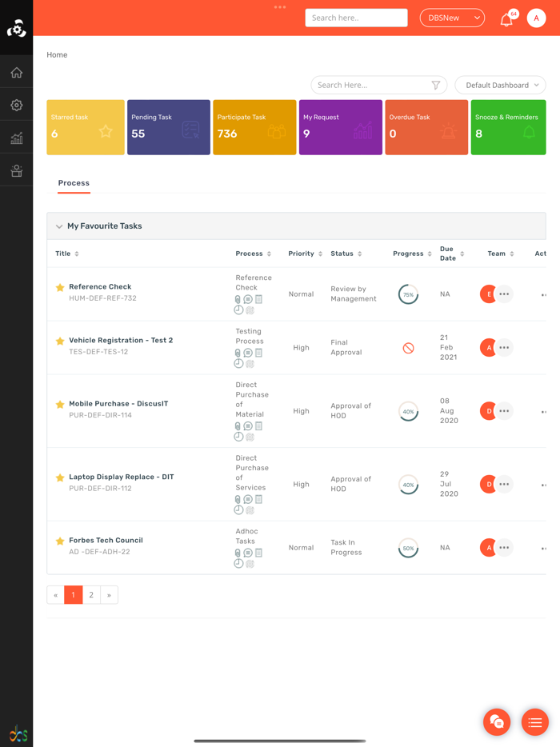Show more team members for Mobile Purchase
The width and height of the screenshot is (560, 747).
click(x=504, y=411)
